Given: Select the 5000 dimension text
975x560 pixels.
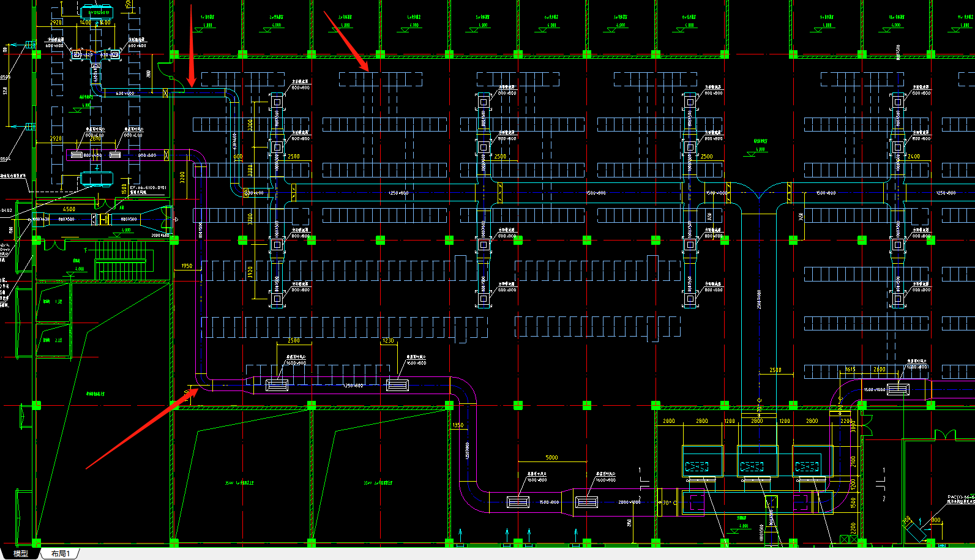Looking at the screenshot, I should pyautogui.click(x=551, y=458).
